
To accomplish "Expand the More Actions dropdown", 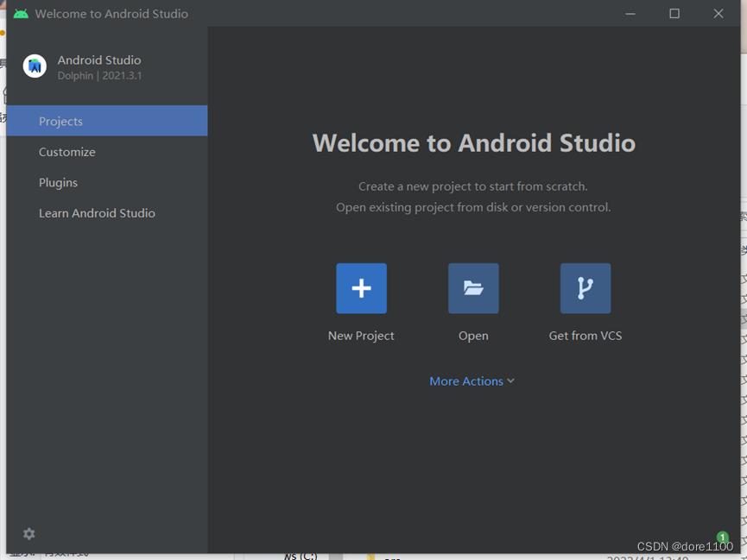I will tap(472, 381).
